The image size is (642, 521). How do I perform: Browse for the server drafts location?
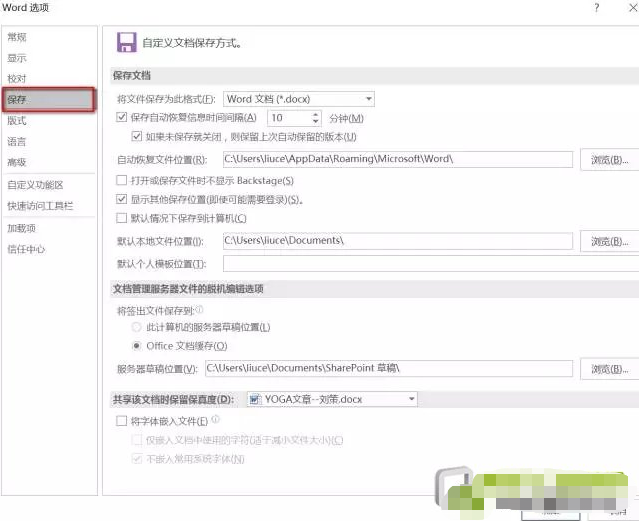coord(609,369)
